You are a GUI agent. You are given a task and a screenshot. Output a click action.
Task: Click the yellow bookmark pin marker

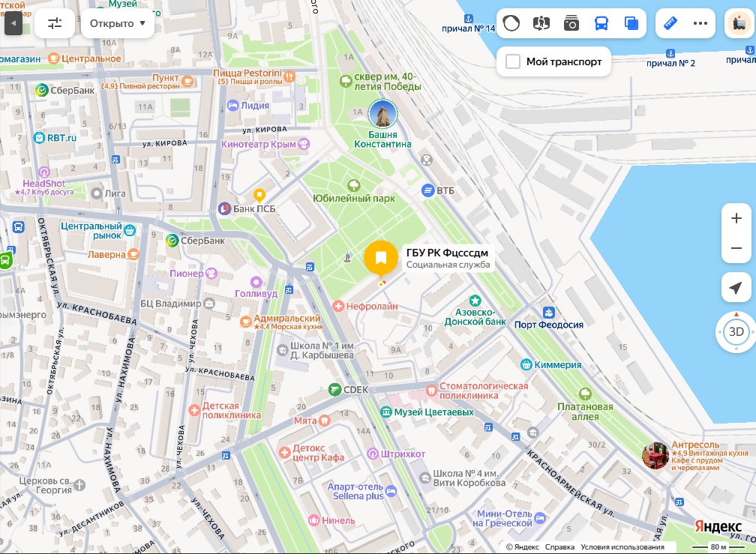[381, 258]
